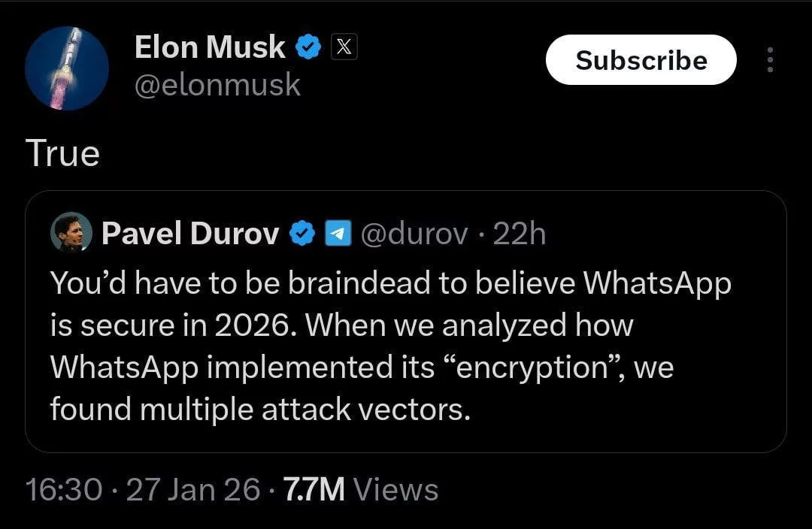This screenshot has height=529, width=812.
Task: Click the 27 Jan 26 date
Action: (x=193, y=490)
